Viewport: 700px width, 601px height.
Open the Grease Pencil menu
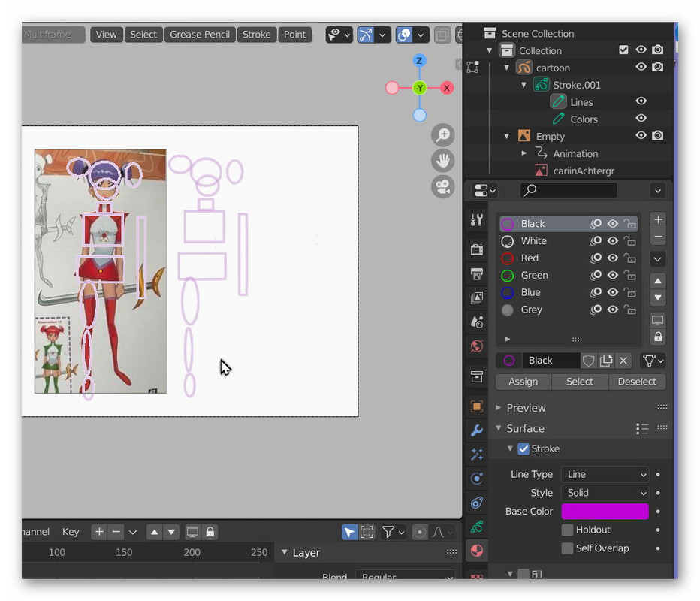point(200,35)
